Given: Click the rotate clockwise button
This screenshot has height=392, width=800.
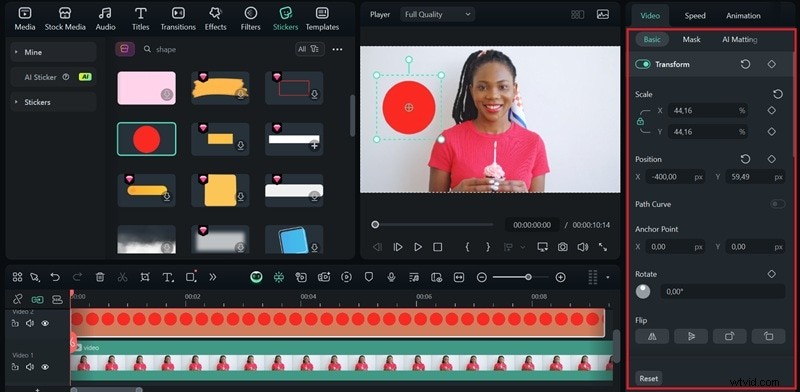Looking at the screenshot, I should (730, 336).
